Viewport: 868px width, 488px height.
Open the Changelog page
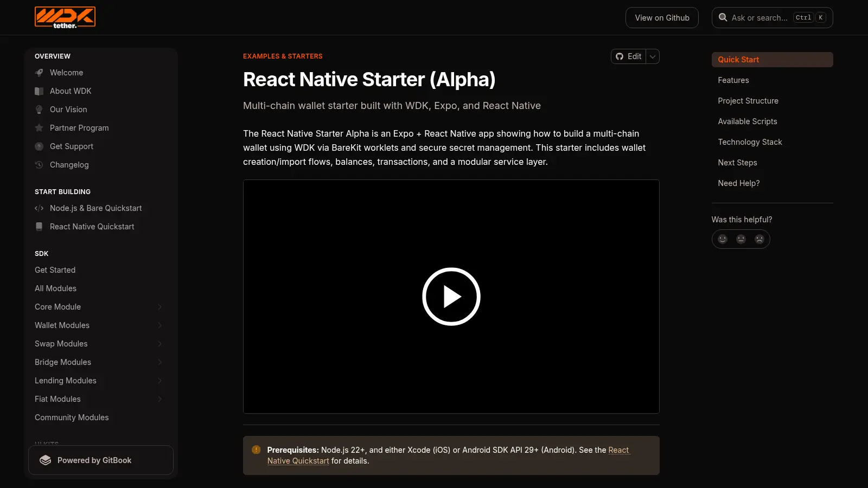click(99, 165)
